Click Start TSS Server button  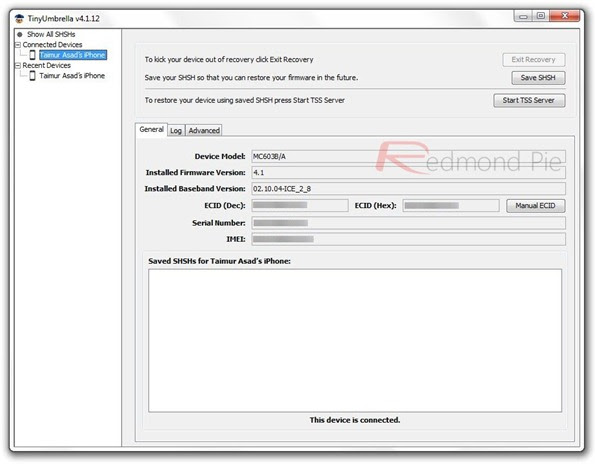(529, 101)
